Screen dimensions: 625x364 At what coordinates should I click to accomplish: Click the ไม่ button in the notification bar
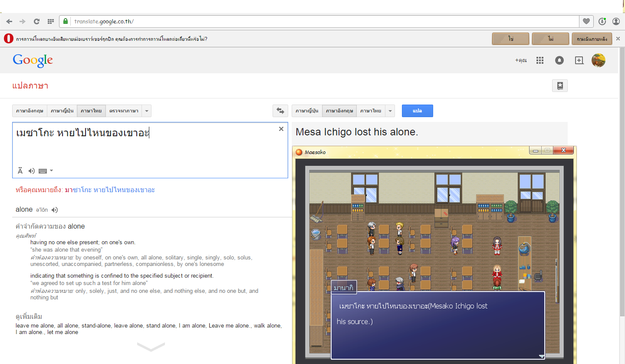(550, 39)
